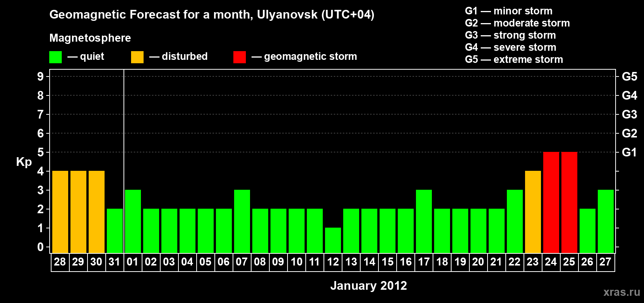
Task: Click date label 20 on the axis
Action: point(478,262)
